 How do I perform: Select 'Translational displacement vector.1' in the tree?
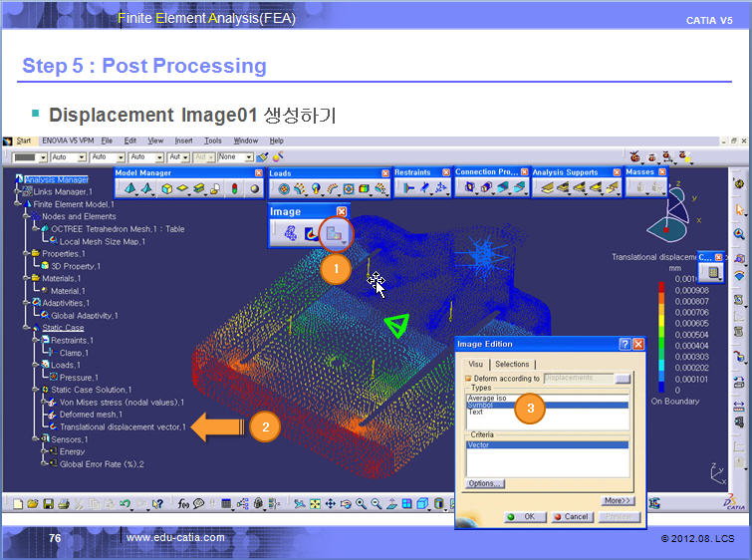click(123, 426)
